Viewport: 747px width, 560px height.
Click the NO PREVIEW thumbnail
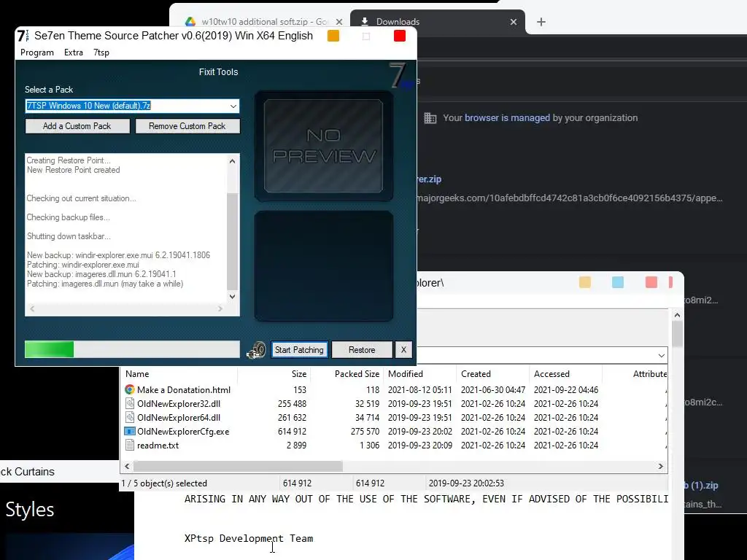click(323, 146)
